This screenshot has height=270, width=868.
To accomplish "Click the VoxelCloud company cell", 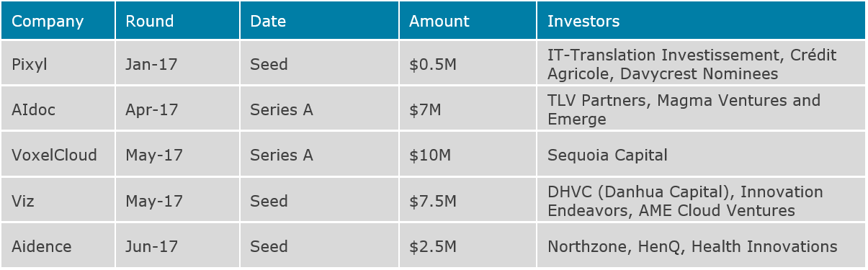I will (x=58, y=154).
